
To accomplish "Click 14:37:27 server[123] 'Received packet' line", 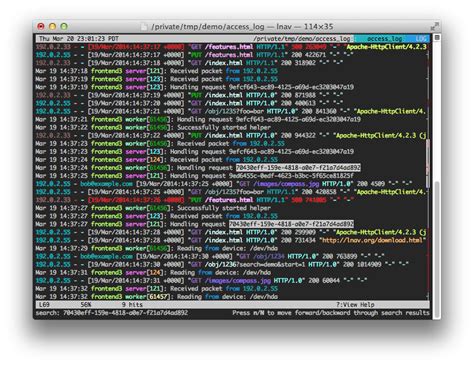I will tap(156, 216).
